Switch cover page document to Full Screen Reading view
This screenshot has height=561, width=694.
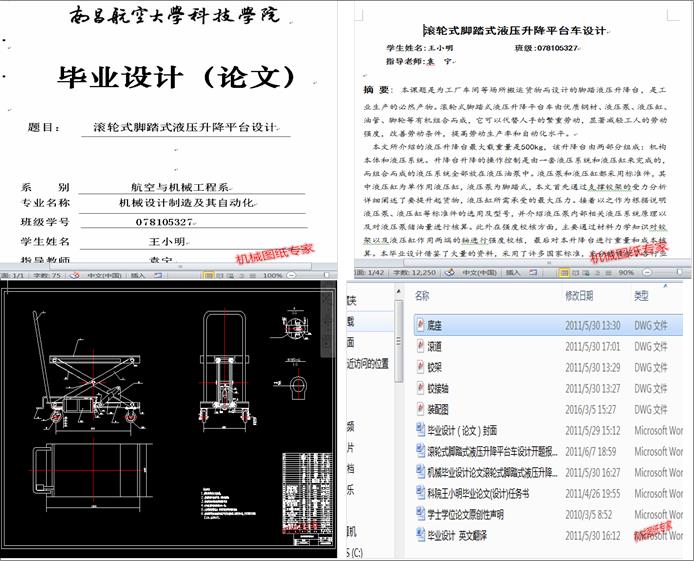pyautogui.click(x=220, y=275)
